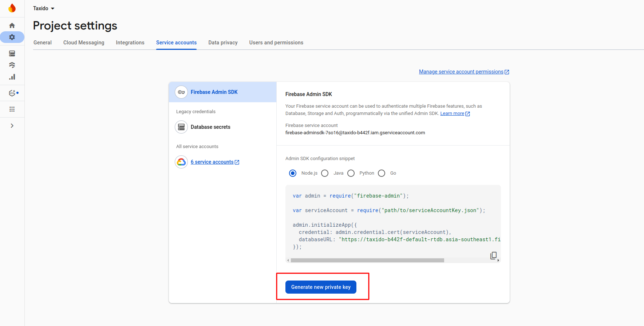Open the Users and permissions tab

point(276,43)
